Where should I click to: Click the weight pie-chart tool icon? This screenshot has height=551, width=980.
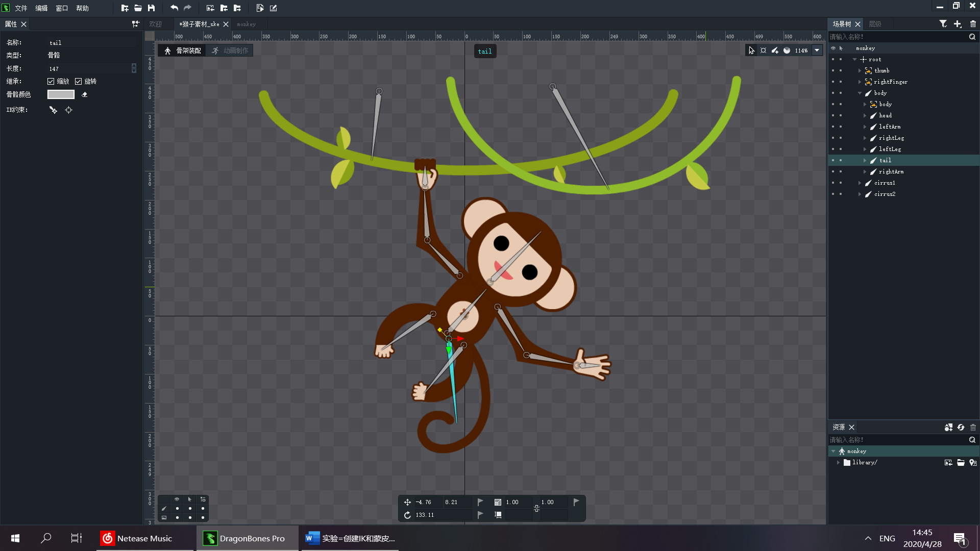click(787, 51)
